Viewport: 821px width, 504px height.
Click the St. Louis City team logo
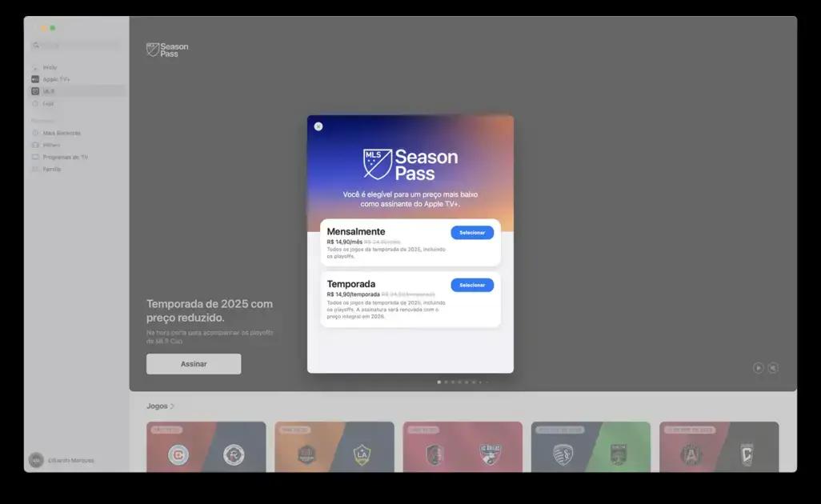coord(435,455)
